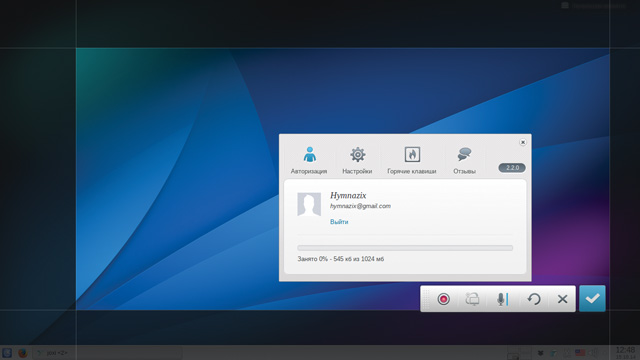
Task: Cancel selection with the X icon
Action: click(x=562, y=299)
